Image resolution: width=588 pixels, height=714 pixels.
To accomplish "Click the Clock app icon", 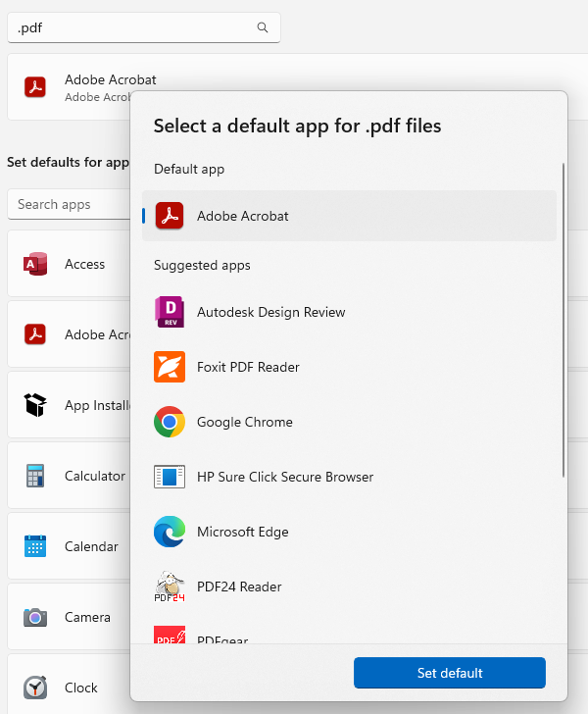I will (35, 688).
